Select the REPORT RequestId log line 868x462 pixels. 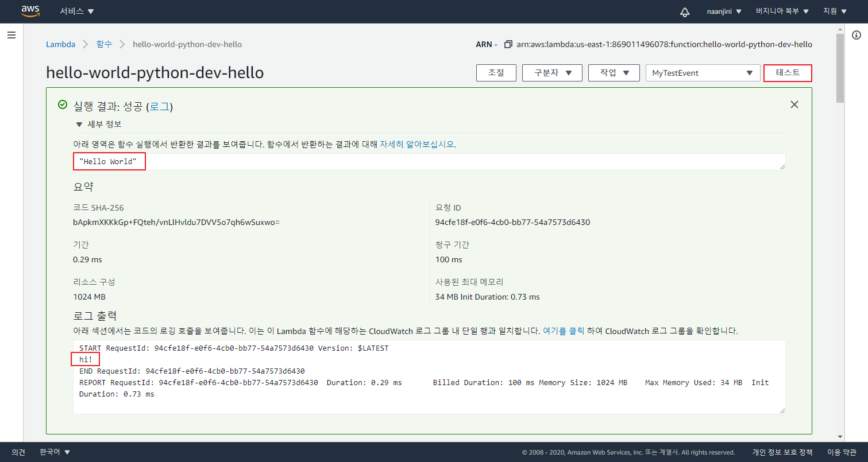coord(424,389)
